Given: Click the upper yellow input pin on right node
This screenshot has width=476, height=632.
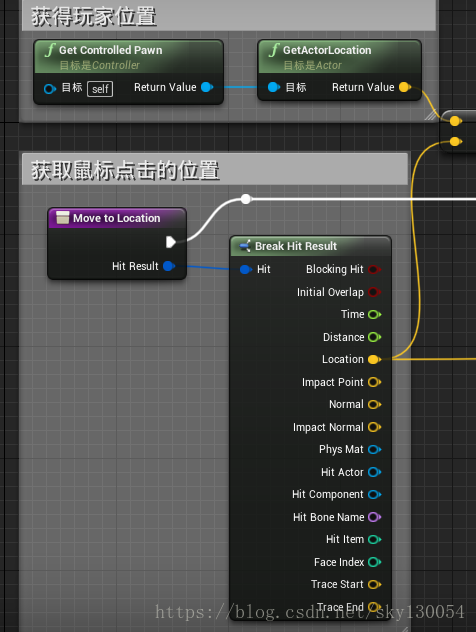Looking at the screenshot, I should [x=455, y=121].
